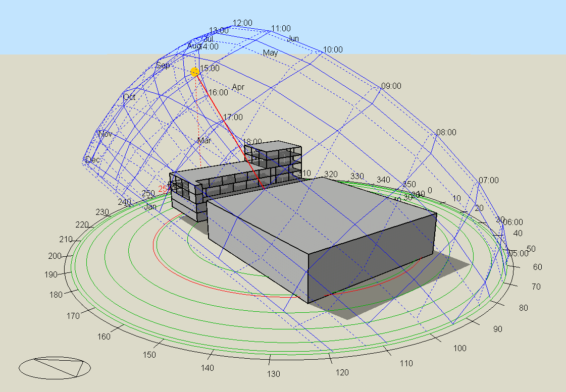This screenshot has height=392, width=566.
Task: Click the view orientation indicator in the corner
Action: (55, 368)
